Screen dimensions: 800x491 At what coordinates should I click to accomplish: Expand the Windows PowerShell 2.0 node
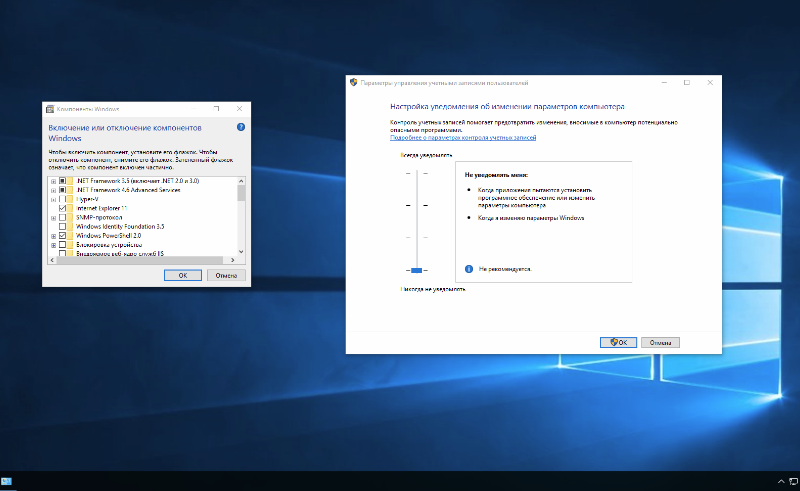pyautogui.click(x=53, y=236)
